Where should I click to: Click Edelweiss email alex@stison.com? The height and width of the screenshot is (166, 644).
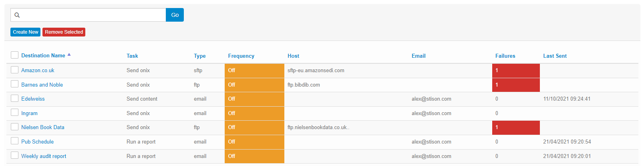[431, 99]
